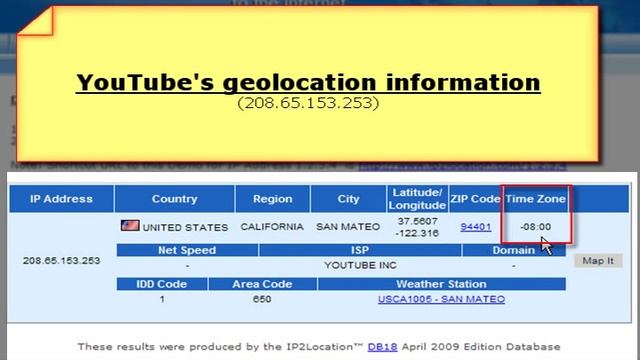Image resolution: width=640 pixels, height=360 pixels.
Task: Click the Area Code header
Action: (262, 284)
